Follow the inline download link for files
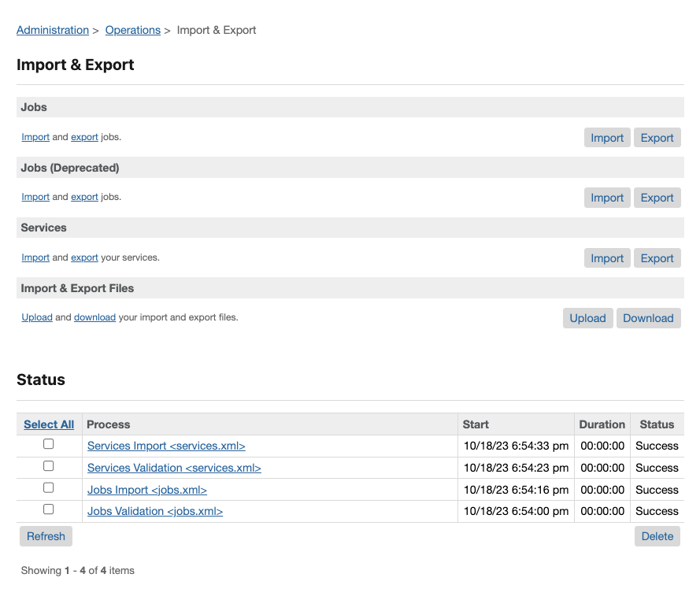The height and width of the screenshot is (600, 700). (94, 317)
